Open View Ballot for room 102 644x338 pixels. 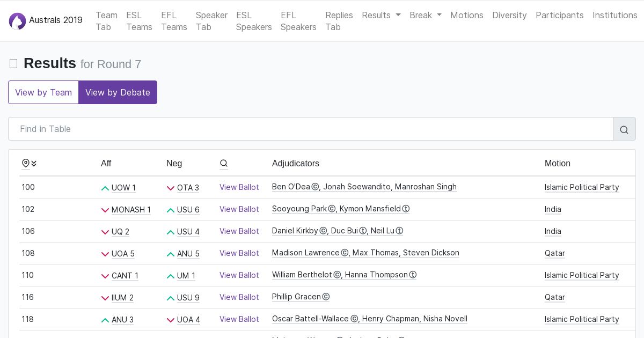(x=239, y=209)
